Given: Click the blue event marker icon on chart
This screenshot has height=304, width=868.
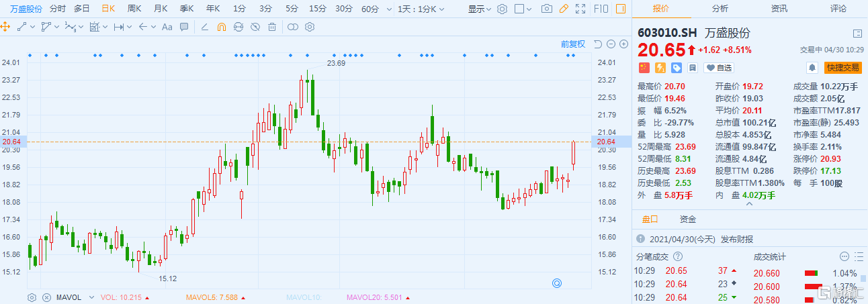Looking at the screenshot, I should pyautogui.click(x=556, y=284).
